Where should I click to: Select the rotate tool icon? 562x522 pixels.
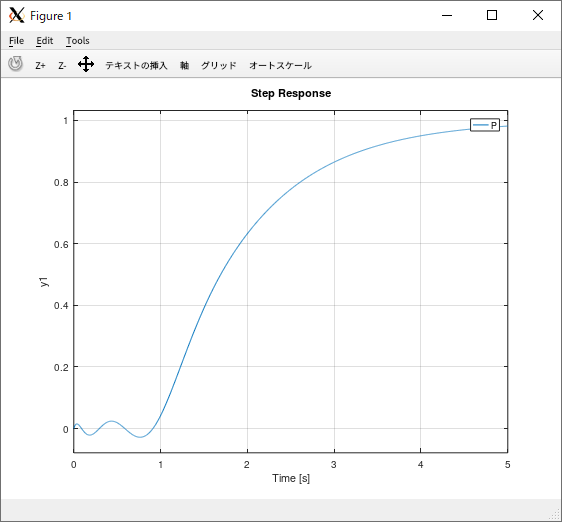click(x=15, y=64)
